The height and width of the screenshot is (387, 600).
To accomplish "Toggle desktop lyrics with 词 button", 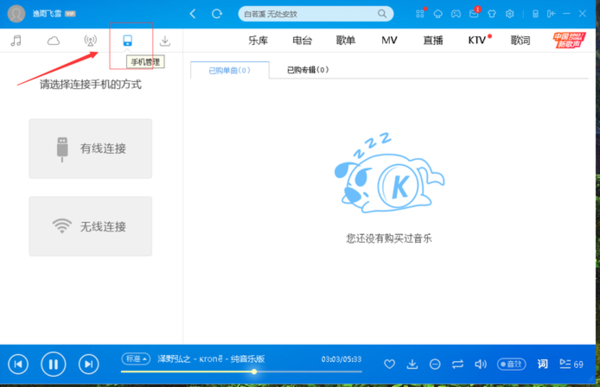I will point(543,364).
